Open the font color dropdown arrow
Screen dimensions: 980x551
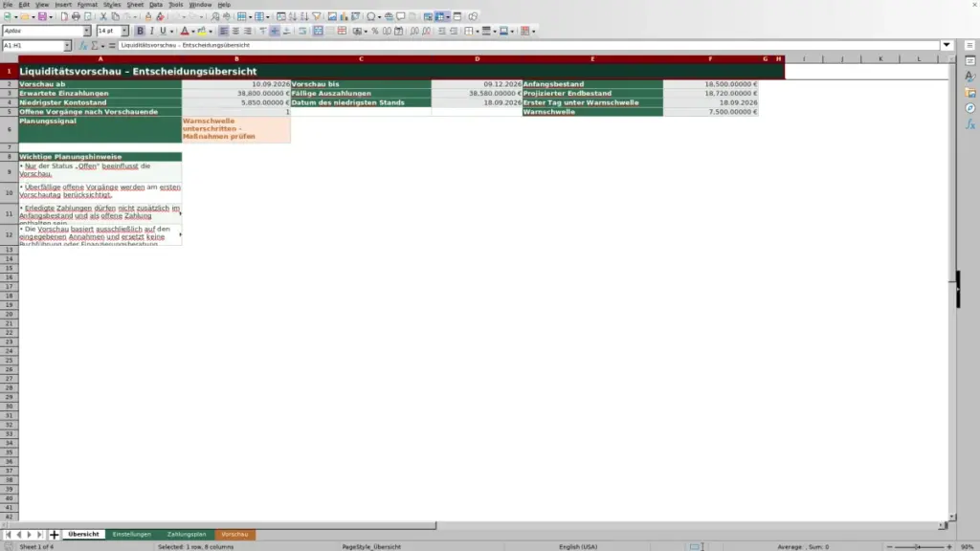point(193,32)
